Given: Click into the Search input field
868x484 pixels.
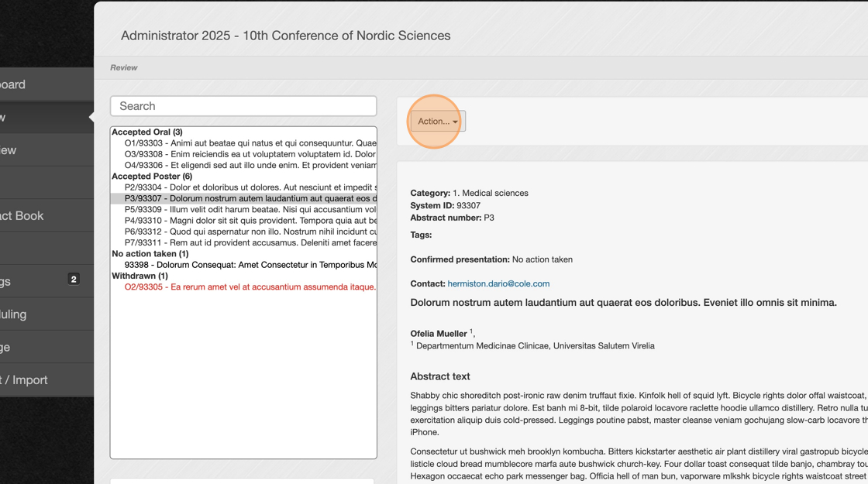Looking at the screenshot, I should pyautogui.click(x=243, y=106).
